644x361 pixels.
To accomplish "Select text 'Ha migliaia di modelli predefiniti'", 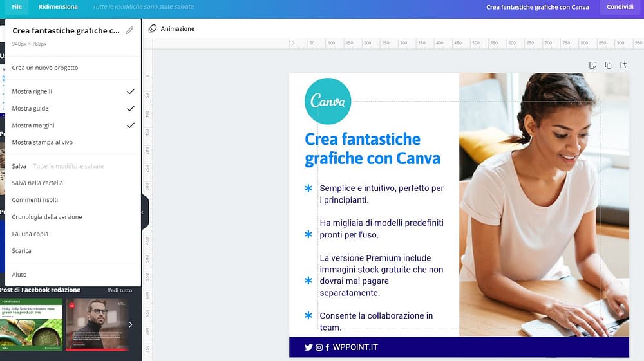I will tap(381, 229).
